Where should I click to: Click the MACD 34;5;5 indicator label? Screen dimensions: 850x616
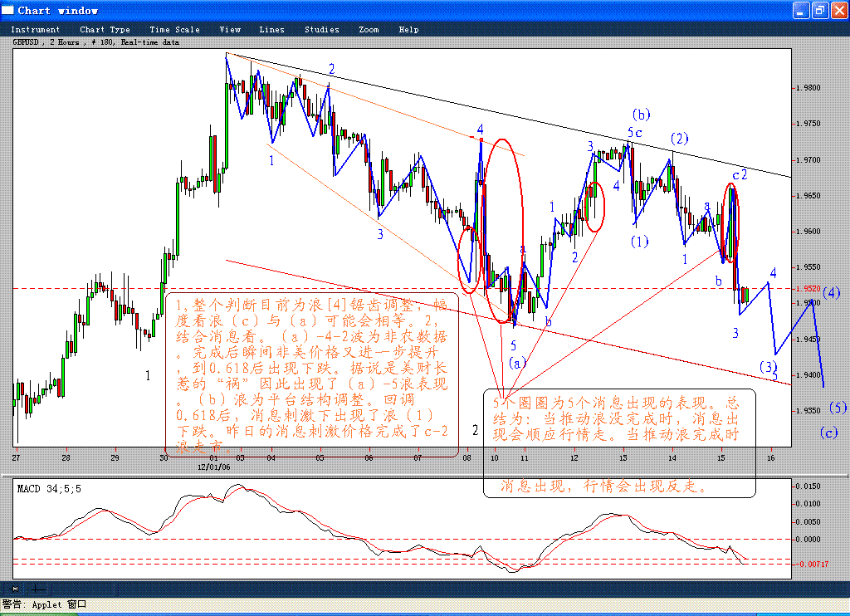point(49,489)
